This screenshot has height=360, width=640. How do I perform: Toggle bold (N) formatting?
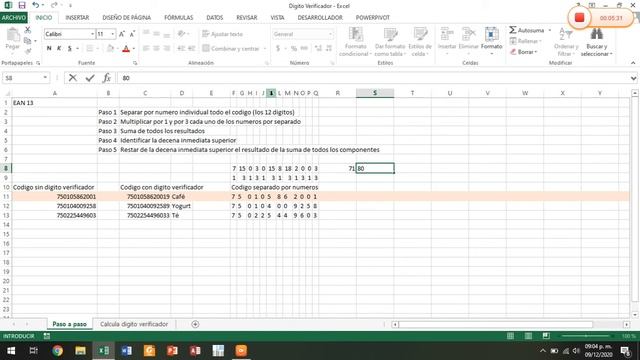tap(49, 49)
